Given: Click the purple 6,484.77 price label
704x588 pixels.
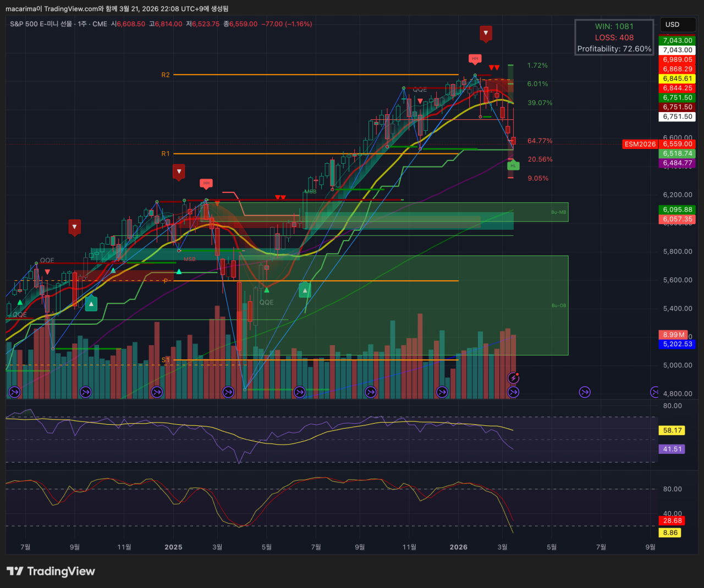Looking at the screenshot, I should click(677, 163).
